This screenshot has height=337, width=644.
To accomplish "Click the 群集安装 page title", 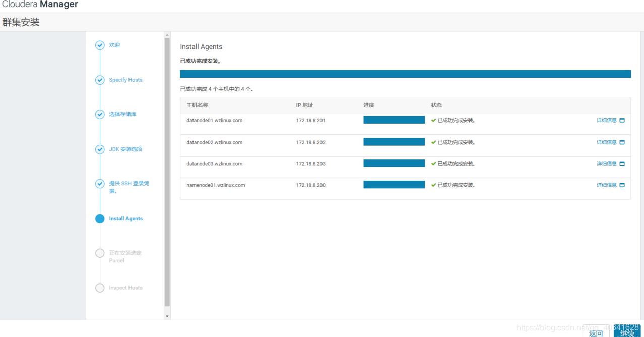I will click(21, 22).
